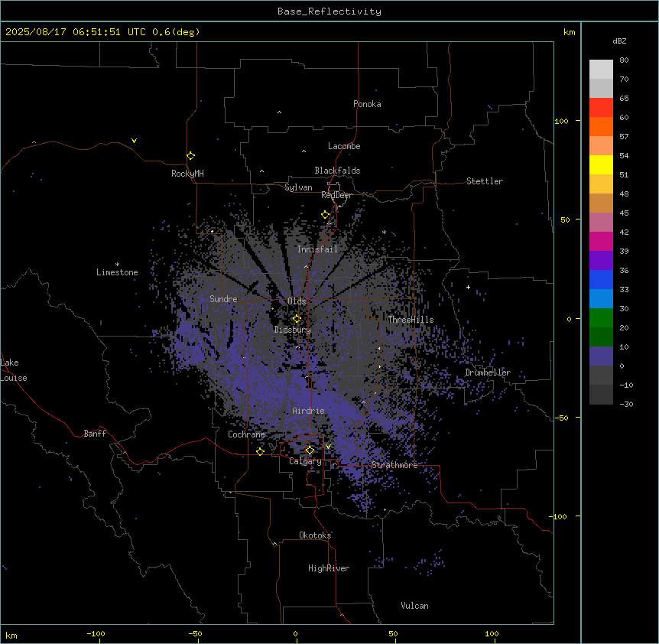Select the orange 57-60 dBZ legend swatch
This screenshot has width=659, height=644.
[601, 126]
